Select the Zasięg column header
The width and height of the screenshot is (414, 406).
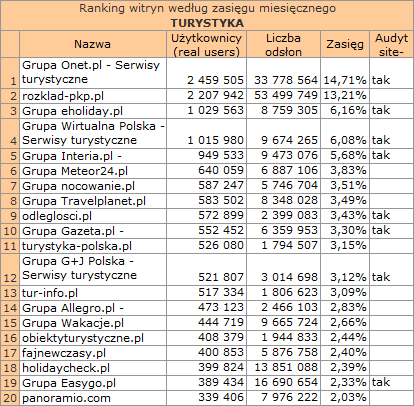point(345,44)
